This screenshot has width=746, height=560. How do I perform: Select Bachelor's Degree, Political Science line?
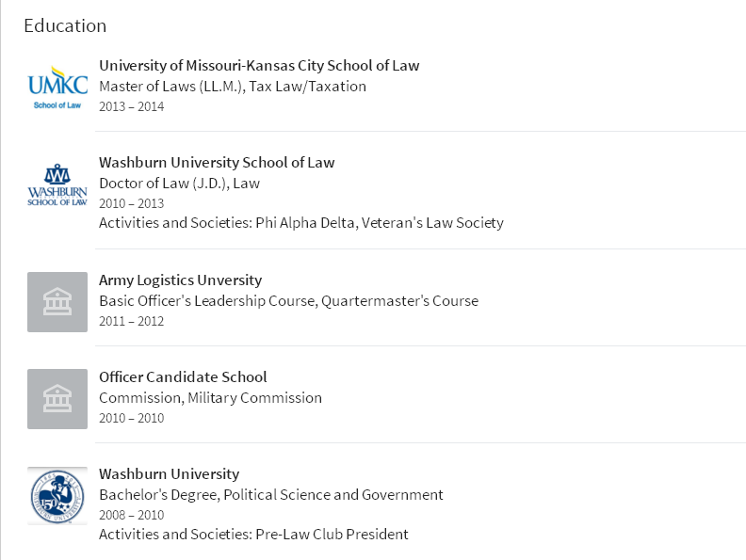271,495
